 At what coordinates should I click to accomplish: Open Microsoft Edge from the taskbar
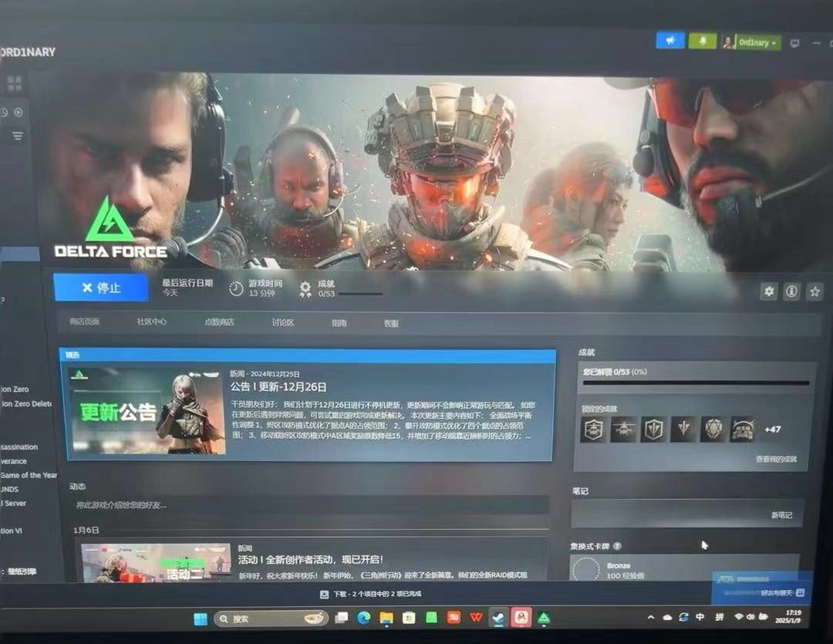[364, 618]
